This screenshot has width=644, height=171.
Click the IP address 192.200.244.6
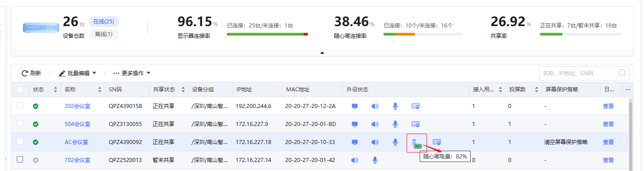(254, 106)
